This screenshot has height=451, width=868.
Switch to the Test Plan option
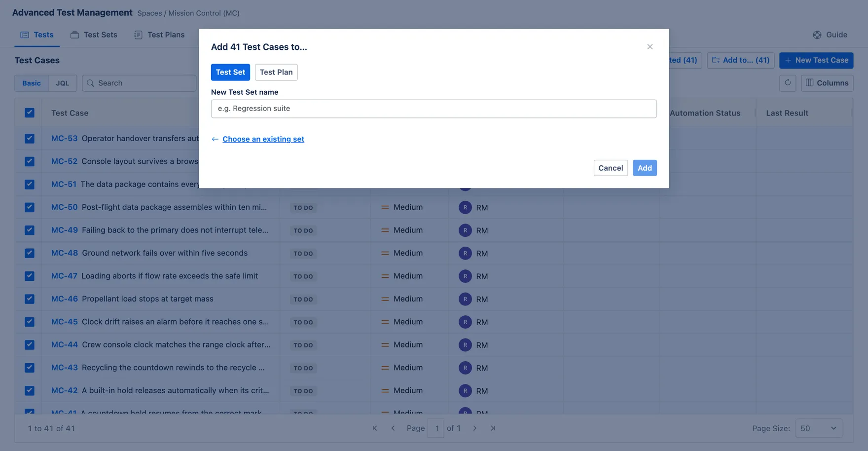pyautogui.click(x=276, y=72)
